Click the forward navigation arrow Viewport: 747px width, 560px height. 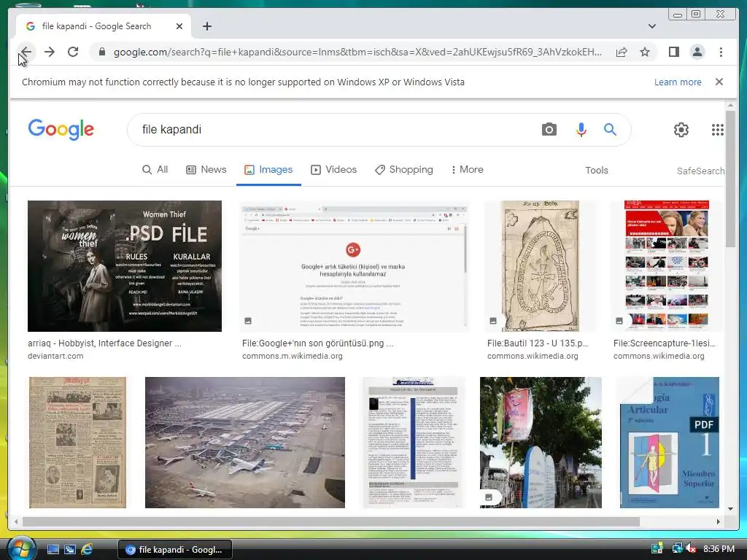click(50, 52)
